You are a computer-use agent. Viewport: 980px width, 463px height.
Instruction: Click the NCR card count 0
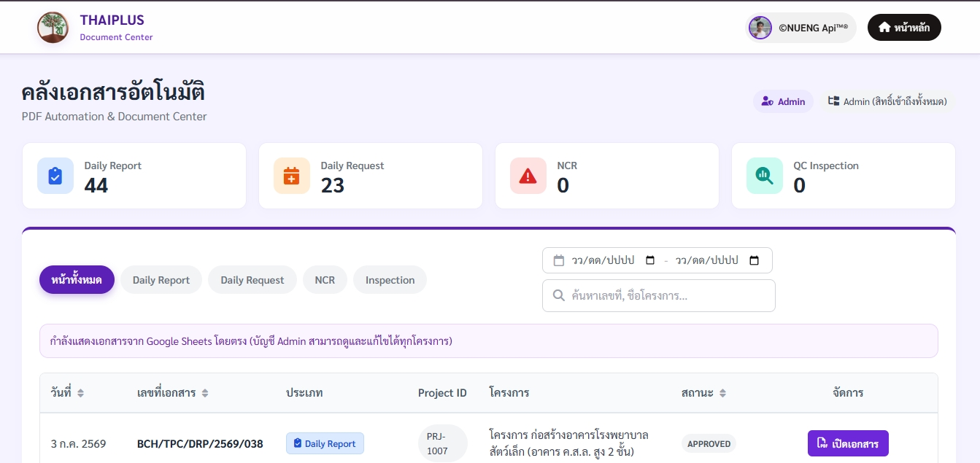(563, 186)
